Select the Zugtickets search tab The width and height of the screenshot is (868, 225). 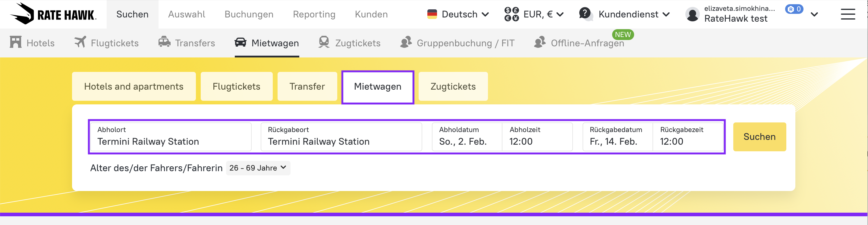pos(453,86)
